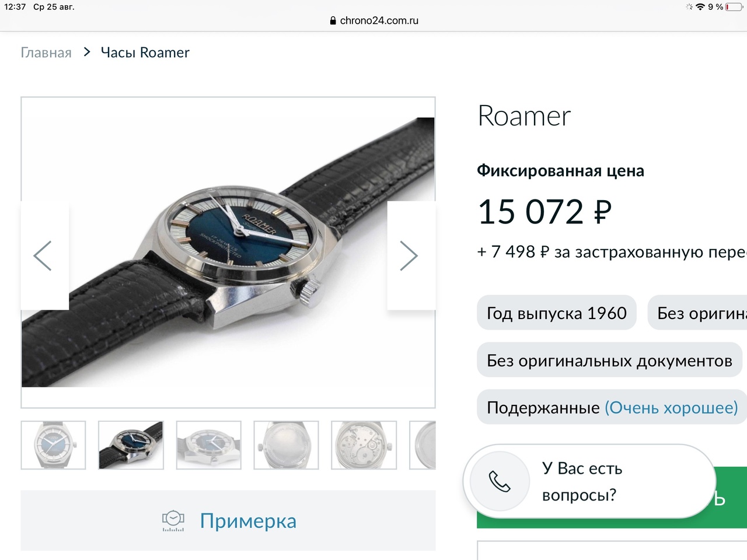Click the breadcrumb chevron after Главная
The height and width of the screenshot is (560, 747).
[87, 52]
